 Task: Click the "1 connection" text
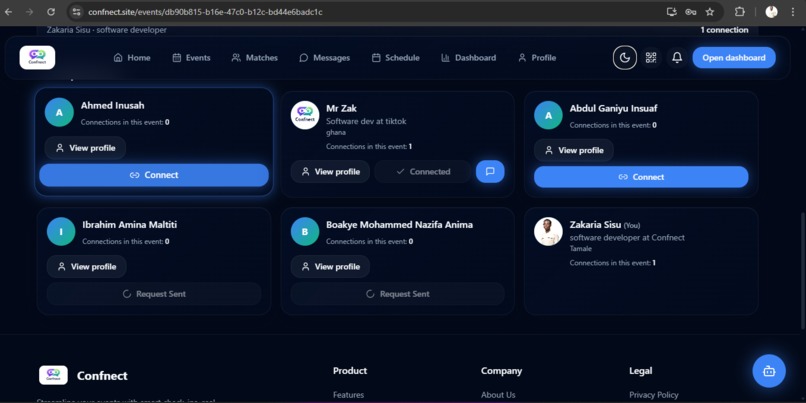pos(724,30)
